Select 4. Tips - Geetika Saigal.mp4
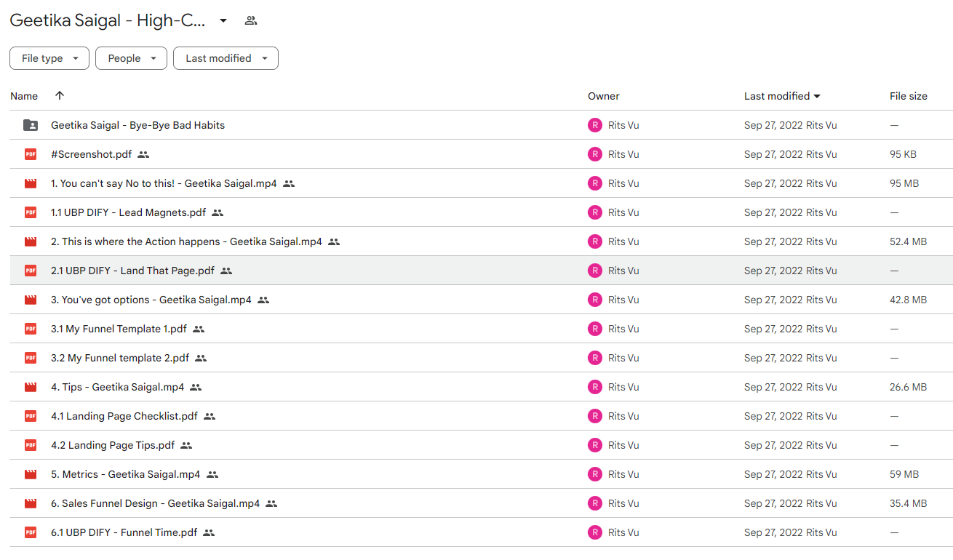This screenshot has height=560, width=953. coord(117,387)
